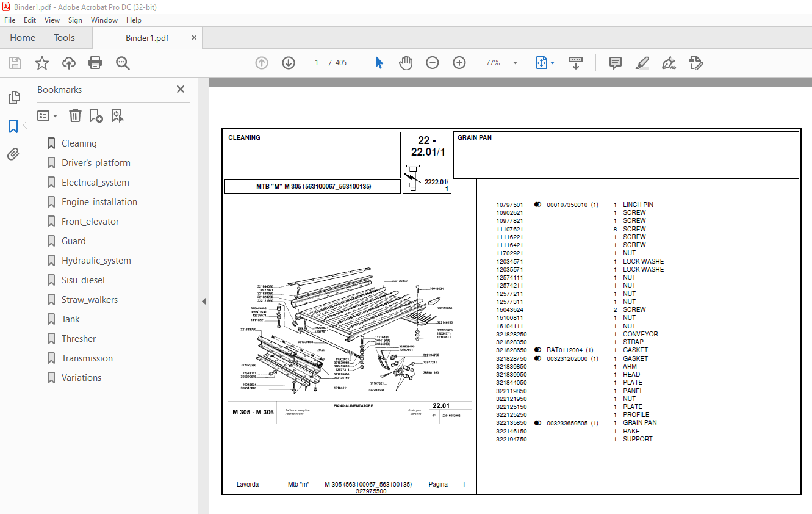Choose the Selection arrow tool
This screenshot has width=812, height=514.
[x=379, y=63]
